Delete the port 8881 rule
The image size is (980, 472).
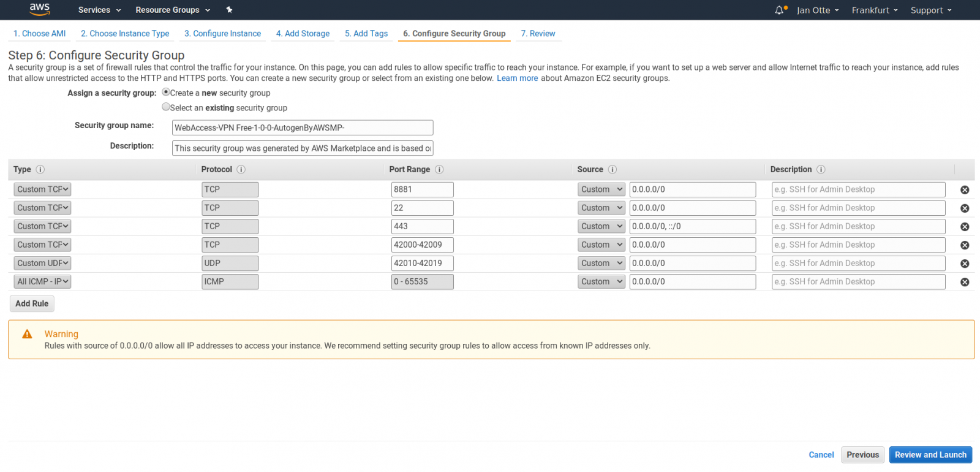click(964, 190)
